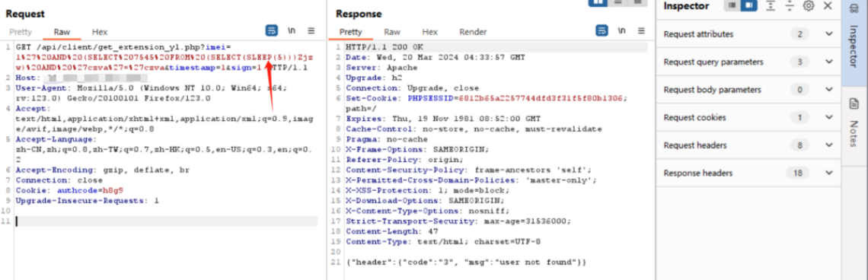Click the Response pane heading
This screenshot has height=280, width=868.
click(359, 14)
